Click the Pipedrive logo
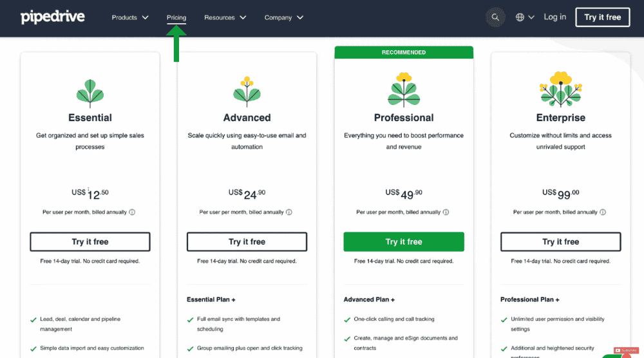 pyautogui.click(x=53, y=17)
